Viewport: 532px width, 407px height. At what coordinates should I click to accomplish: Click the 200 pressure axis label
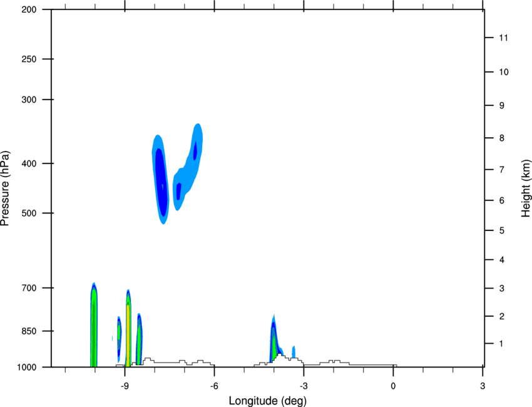click(29, 9)
